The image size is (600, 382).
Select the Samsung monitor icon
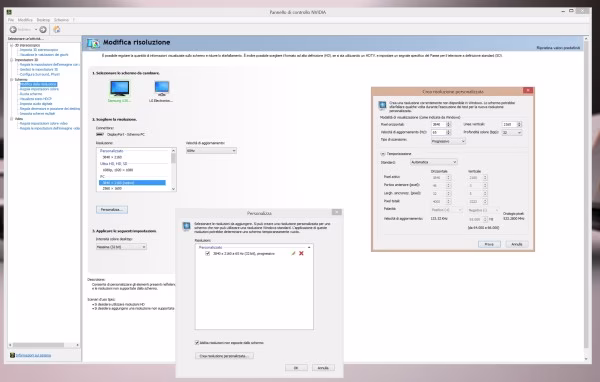click(x=119, y=88)
